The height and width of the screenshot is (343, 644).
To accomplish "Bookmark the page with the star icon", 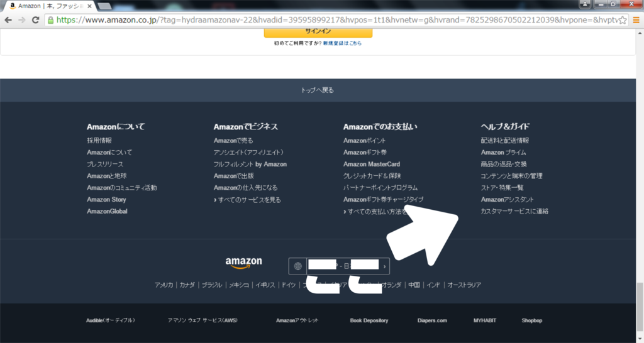I will pos(623,19).
